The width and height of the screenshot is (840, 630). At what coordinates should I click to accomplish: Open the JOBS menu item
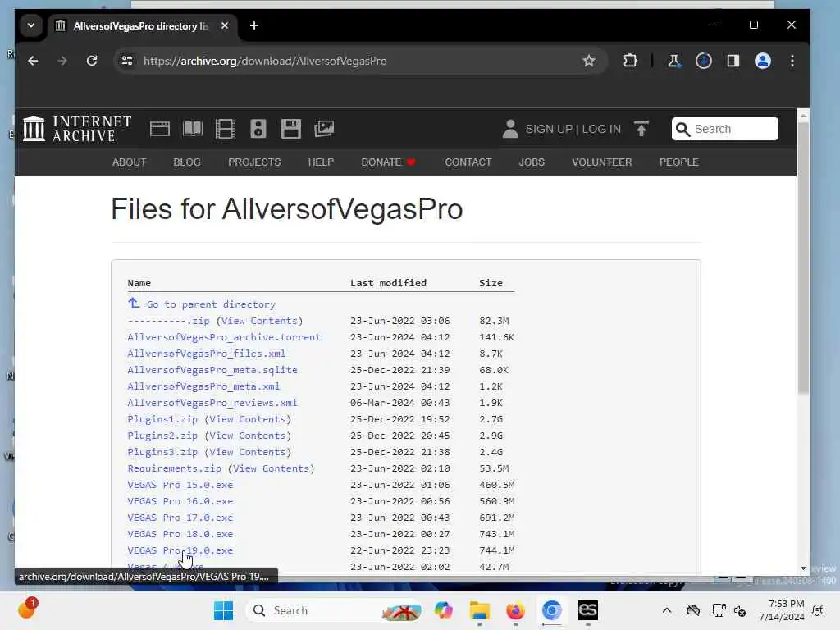click(532, 162)
